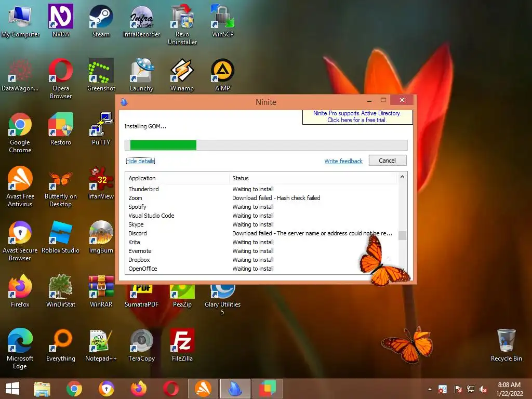Select the AIMP desktop icon

tap(222, 75)
